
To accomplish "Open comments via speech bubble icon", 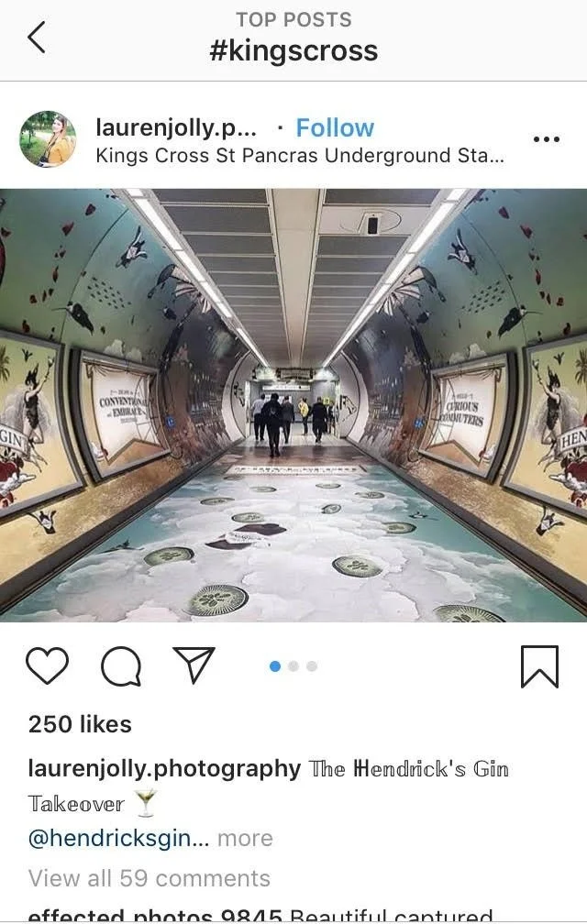I will pos(121,666).
